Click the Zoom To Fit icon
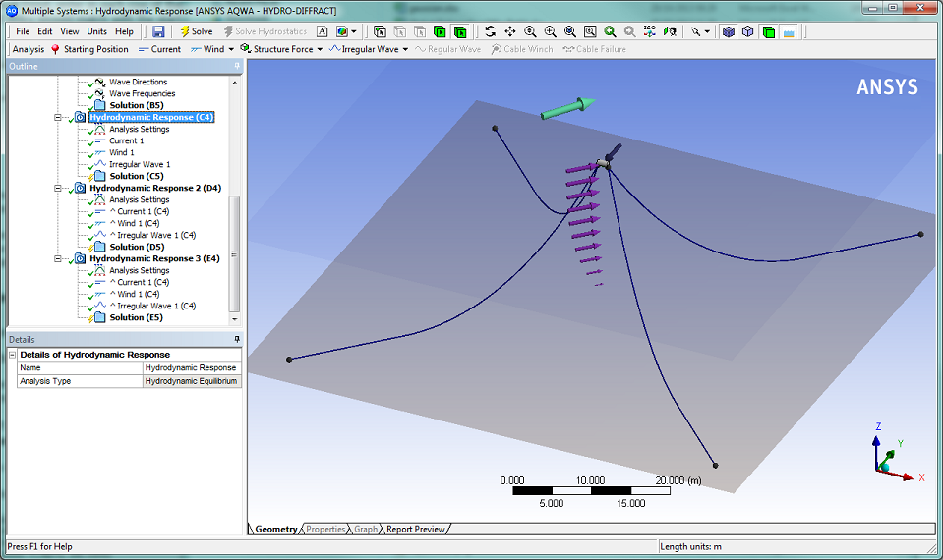 pos(569,31)
